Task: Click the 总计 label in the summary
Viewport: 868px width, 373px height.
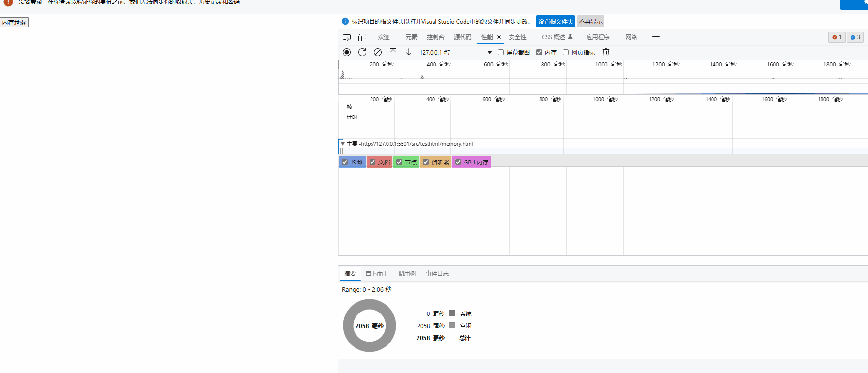Action: [465, 338]
